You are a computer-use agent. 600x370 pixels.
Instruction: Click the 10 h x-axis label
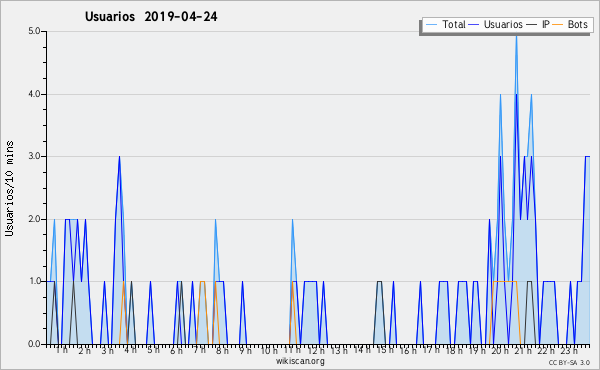click(269, 350)
